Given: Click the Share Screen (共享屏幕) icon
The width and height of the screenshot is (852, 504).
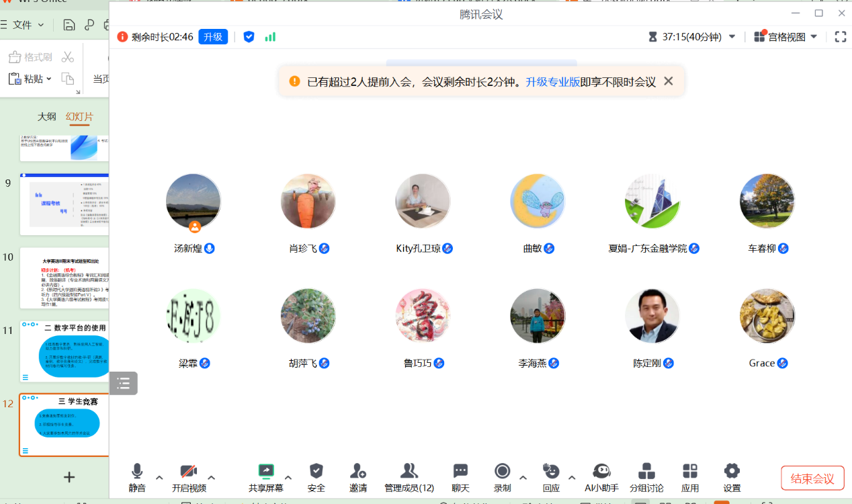Looking at the screenshot, I should click(x=266, y=472).
